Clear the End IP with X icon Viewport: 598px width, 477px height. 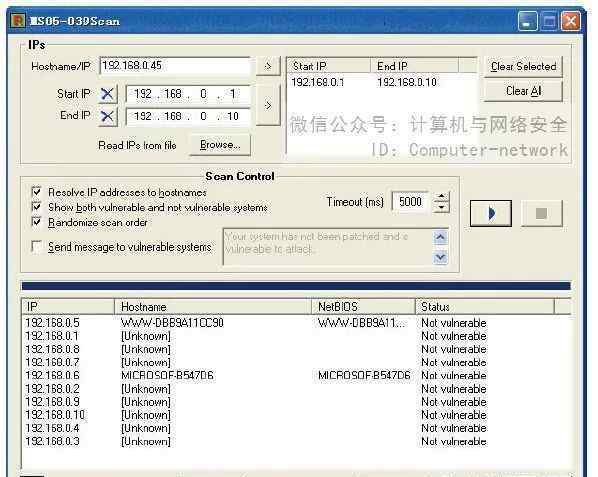107,116
